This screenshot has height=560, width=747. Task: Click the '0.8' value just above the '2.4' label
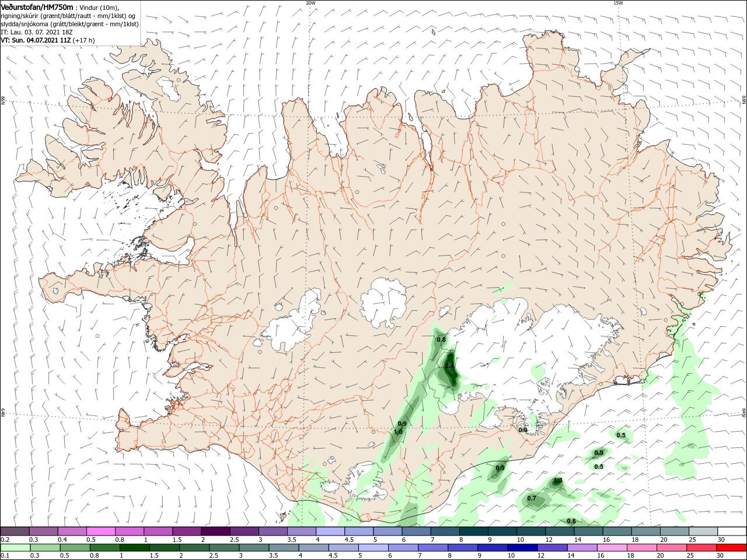click(441, 339)
